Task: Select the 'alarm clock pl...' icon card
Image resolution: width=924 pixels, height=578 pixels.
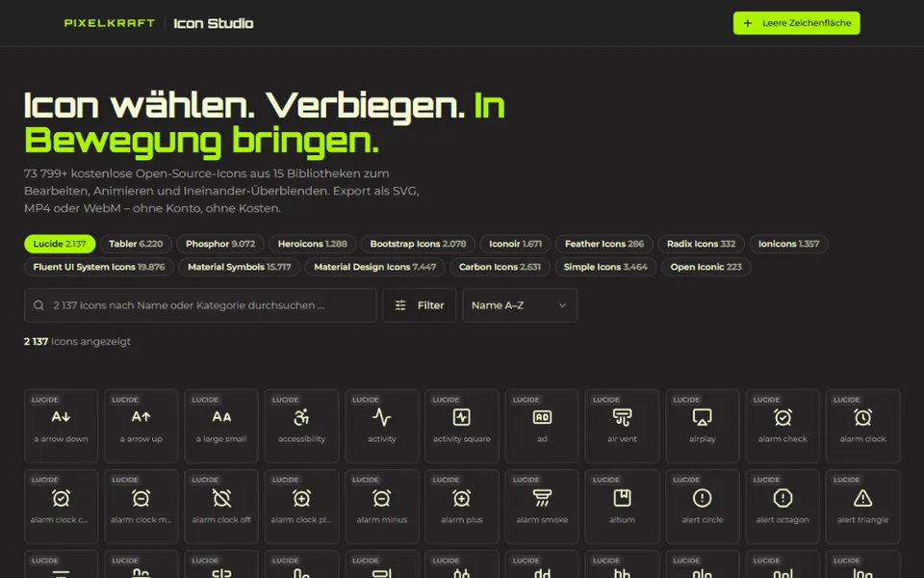Action: (x=301, y=507)
